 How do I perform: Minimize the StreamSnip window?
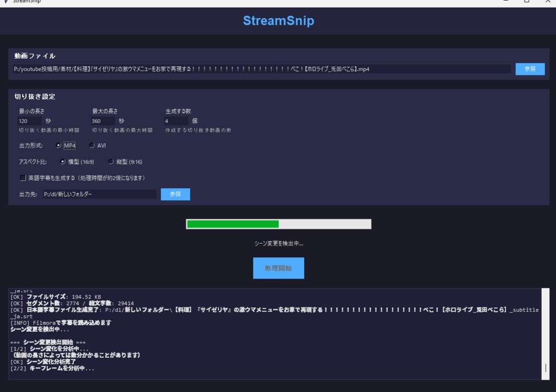(505, 2)
